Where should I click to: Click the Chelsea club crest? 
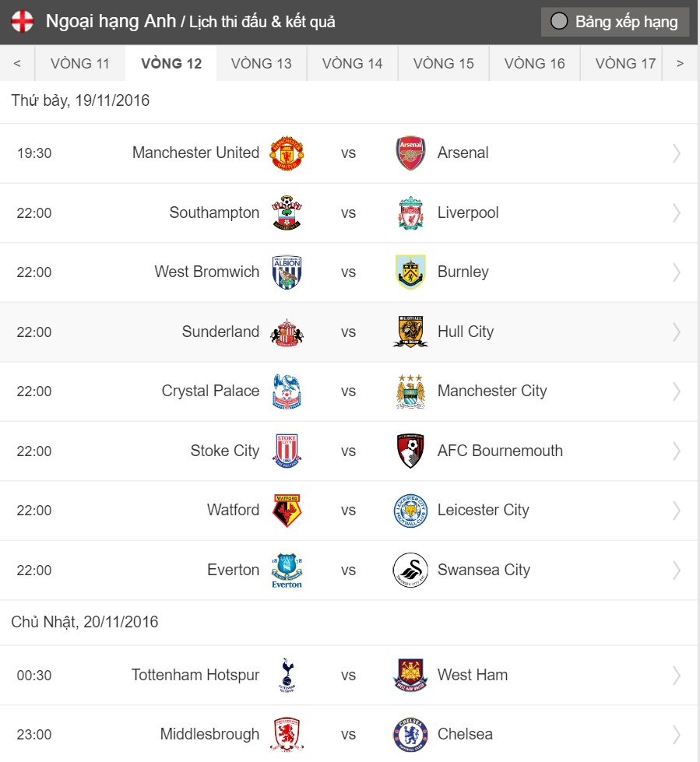pyautogui.click(x=410, y=735)
